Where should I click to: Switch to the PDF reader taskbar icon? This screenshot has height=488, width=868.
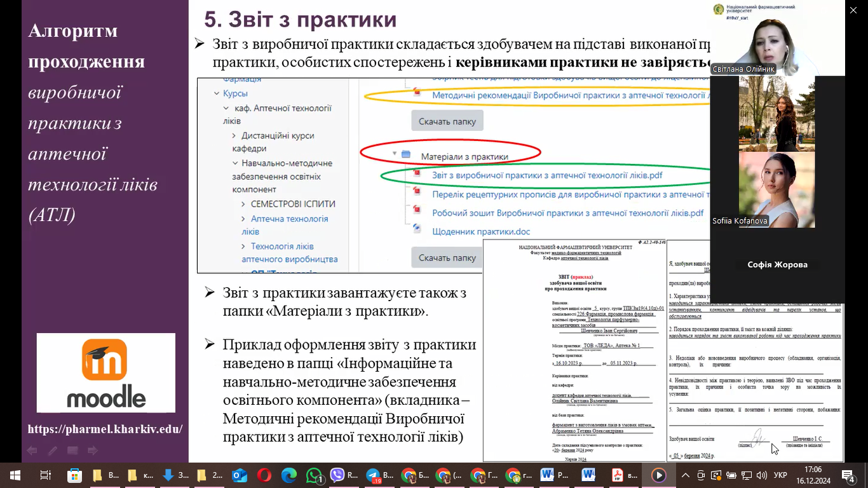click(623, 475)
